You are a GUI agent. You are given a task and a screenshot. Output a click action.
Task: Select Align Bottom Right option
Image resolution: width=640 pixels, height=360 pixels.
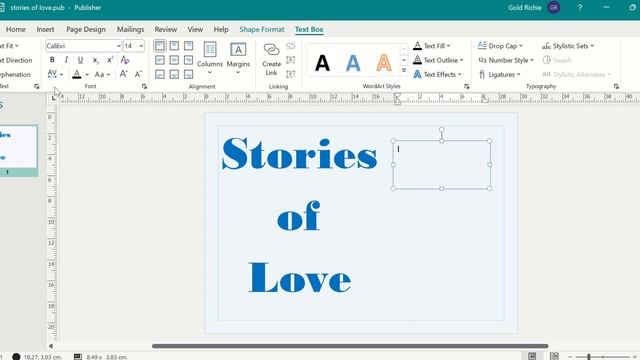pyautogui.click(x=188, y=74)
